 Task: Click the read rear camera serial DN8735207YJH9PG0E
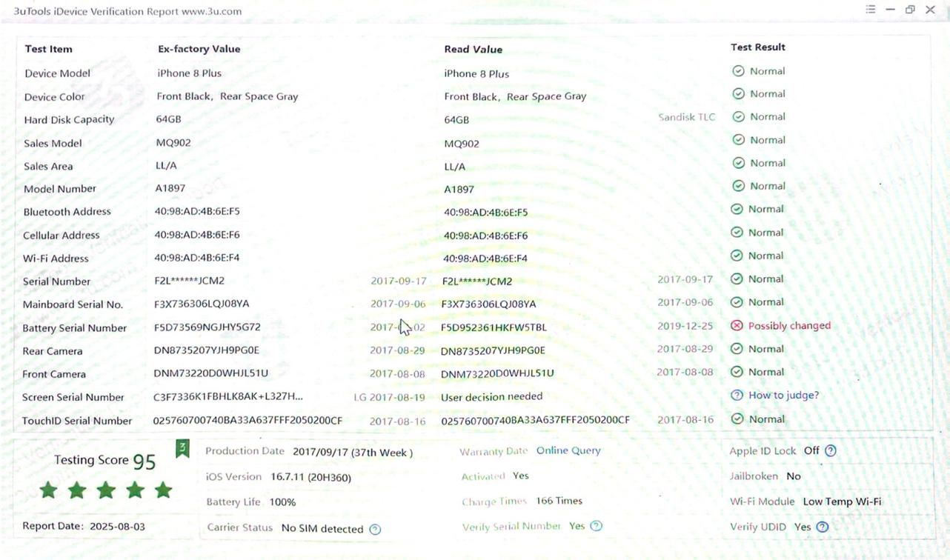(x=493, y=350)
